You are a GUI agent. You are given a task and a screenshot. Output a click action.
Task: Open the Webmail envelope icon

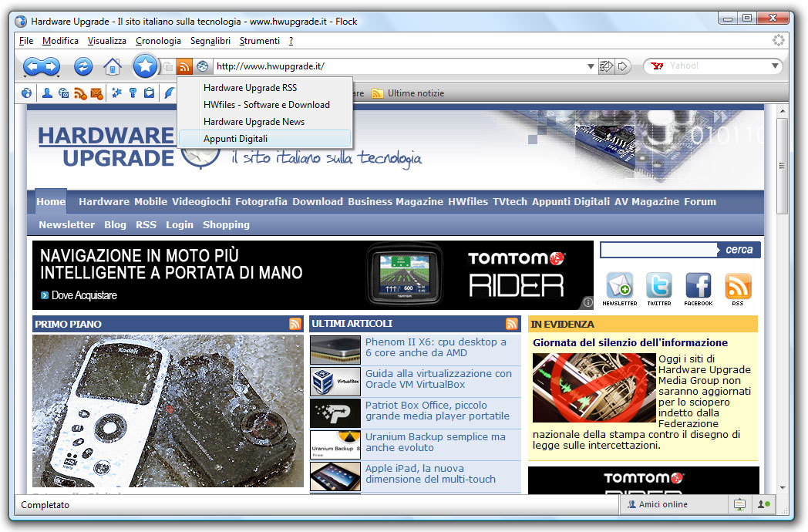(x=96, y=93)
